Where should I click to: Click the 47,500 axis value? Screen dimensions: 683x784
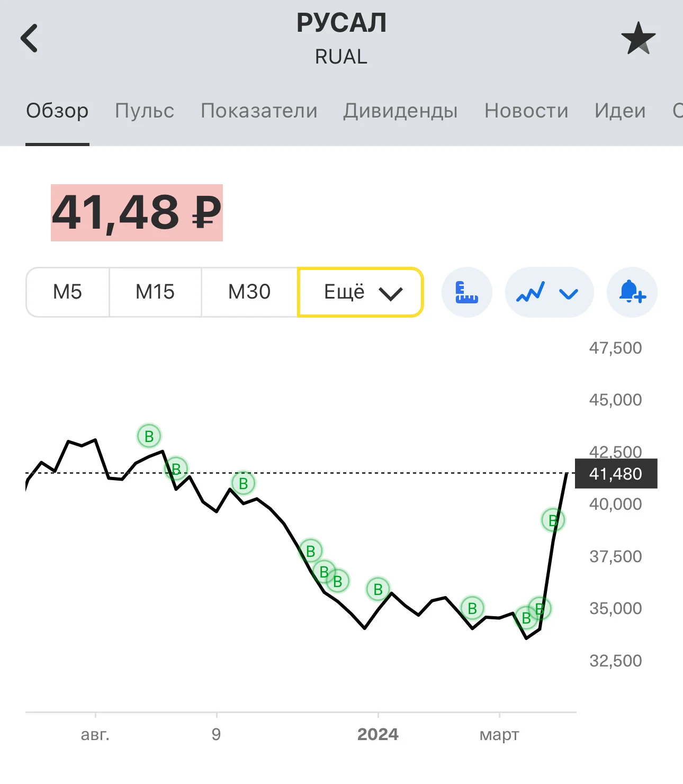coord(615,348)
